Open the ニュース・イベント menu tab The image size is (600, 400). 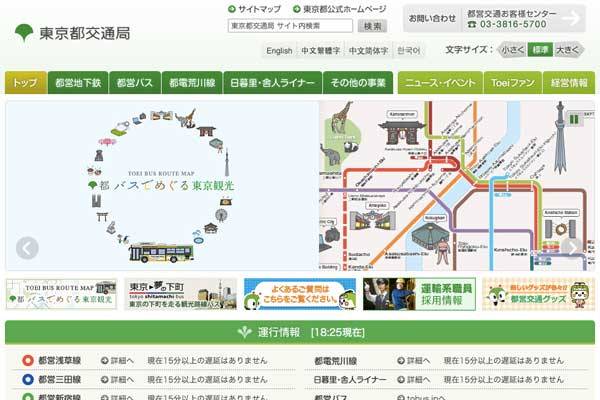tap(440, 83)
